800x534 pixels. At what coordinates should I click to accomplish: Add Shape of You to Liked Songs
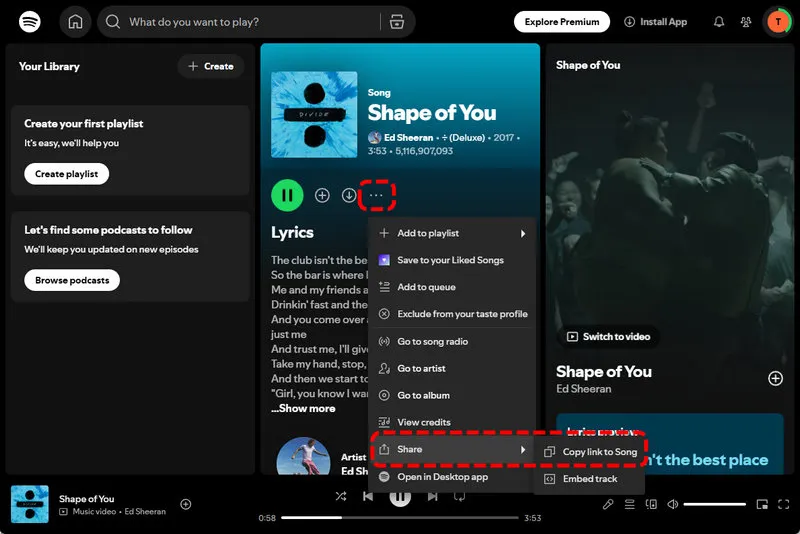pyautogui.click(x=322, y=195)
